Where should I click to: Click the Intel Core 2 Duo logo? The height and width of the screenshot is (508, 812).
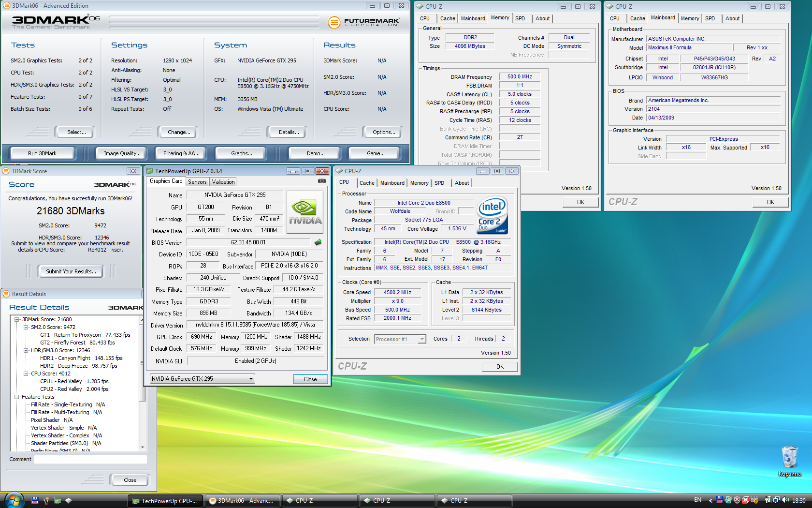click(x=492, y=215)
